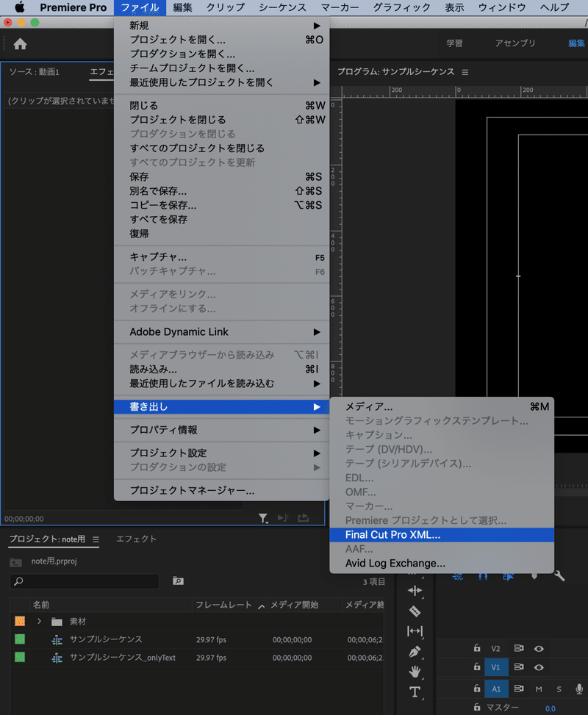Choose Final Cut Pro XML... export
The width and height of the screenshot is (588, 715).
(442, 535)
